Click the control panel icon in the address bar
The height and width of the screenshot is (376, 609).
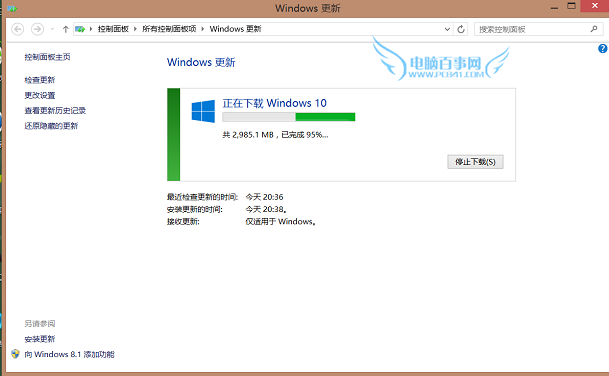click(x=80, y=29)
